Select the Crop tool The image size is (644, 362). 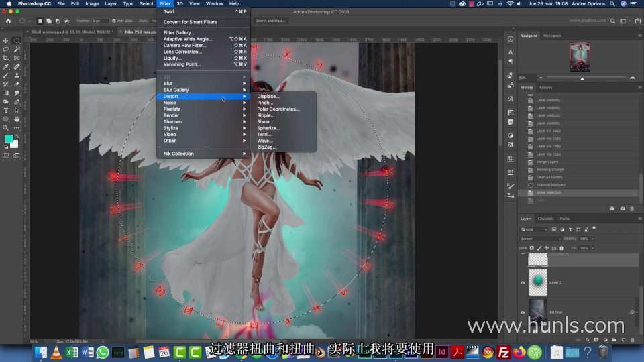click(x=6, y=58)
